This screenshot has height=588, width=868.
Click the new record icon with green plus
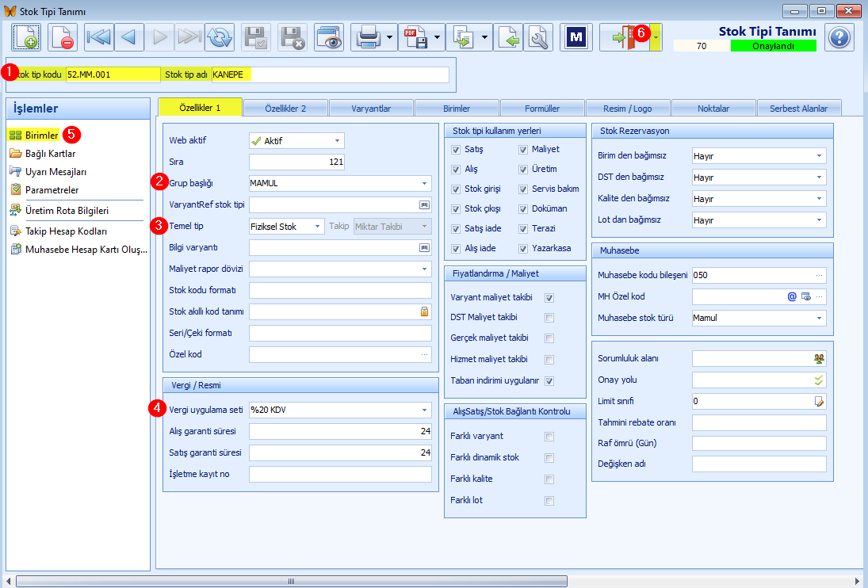pyautogui.click(x=26, y=37)
